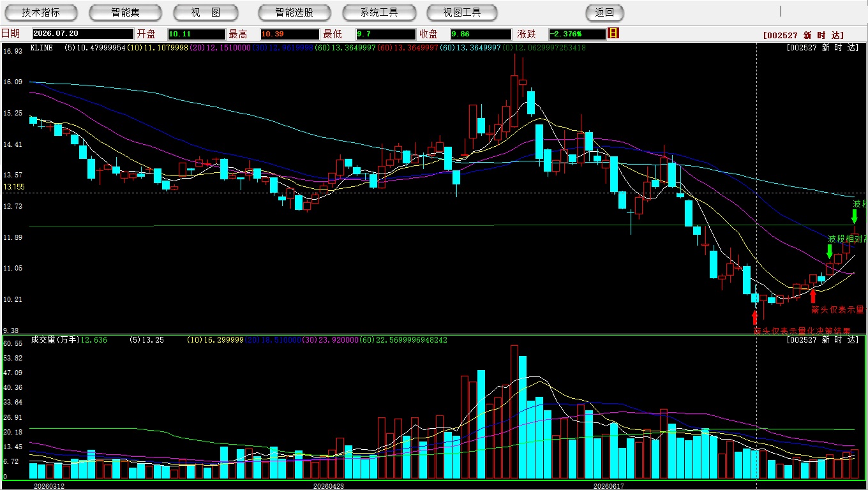Click the volume value 12.636
868x490 pixels.
click(94, 340)
